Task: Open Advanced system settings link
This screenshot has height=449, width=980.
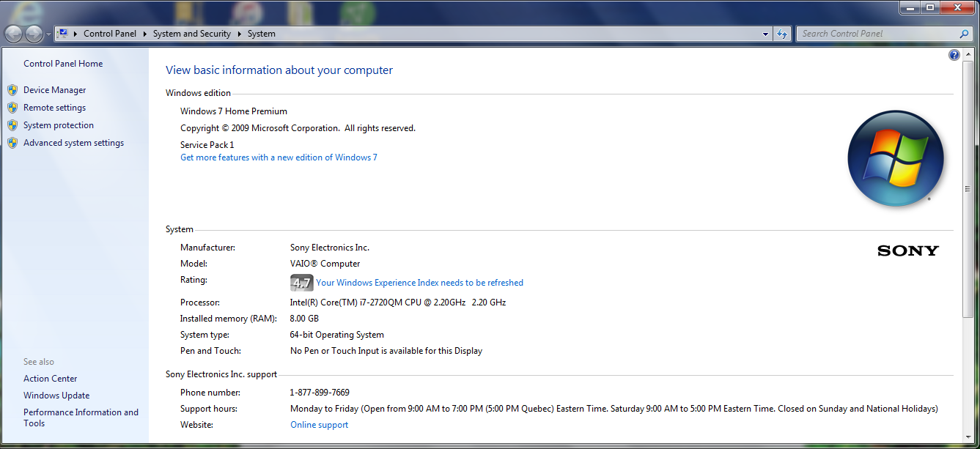Action: 73,143
